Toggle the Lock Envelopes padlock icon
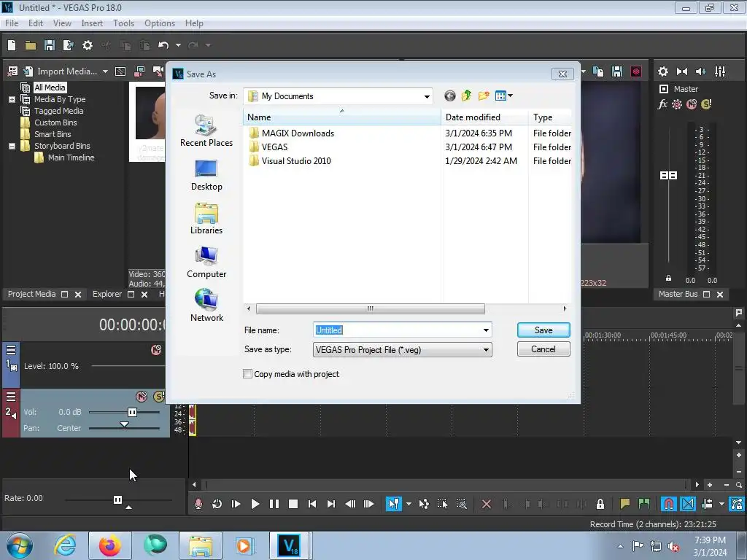 pos(600,504)
